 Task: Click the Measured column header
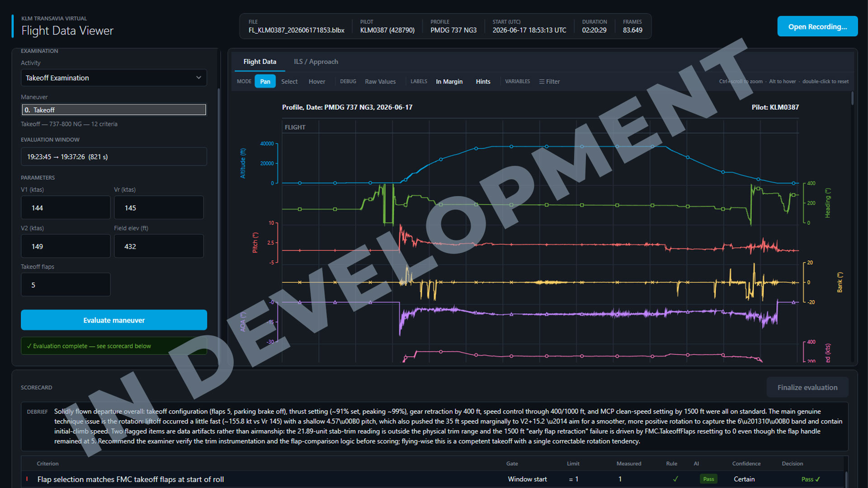(x=629, y=464)
